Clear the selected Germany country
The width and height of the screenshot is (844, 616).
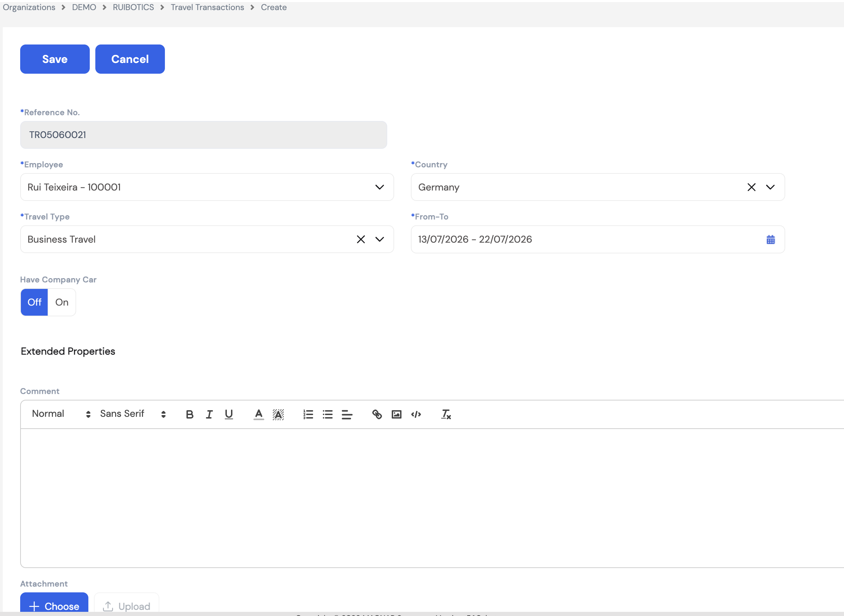[x=751, y=187]
